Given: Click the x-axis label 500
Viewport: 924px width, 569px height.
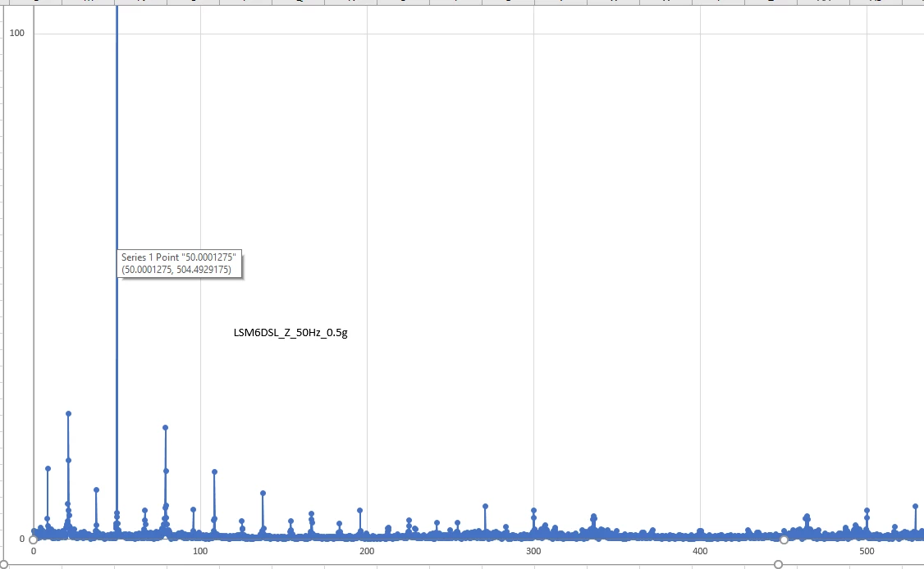Looking at the screenshot, I should [x=867, y=551].
